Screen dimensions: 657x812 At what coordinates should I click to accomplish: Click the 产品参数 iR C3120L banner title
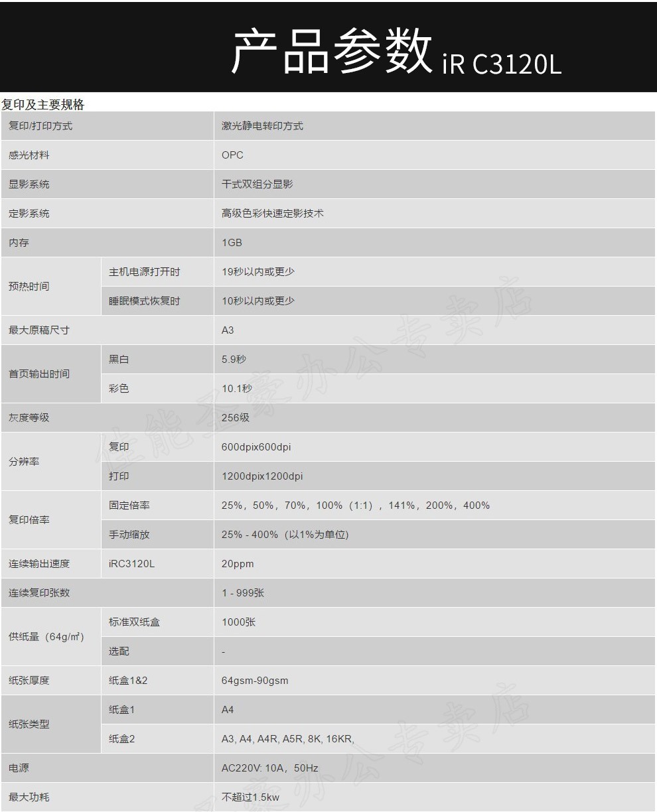[x=396, y=53]
